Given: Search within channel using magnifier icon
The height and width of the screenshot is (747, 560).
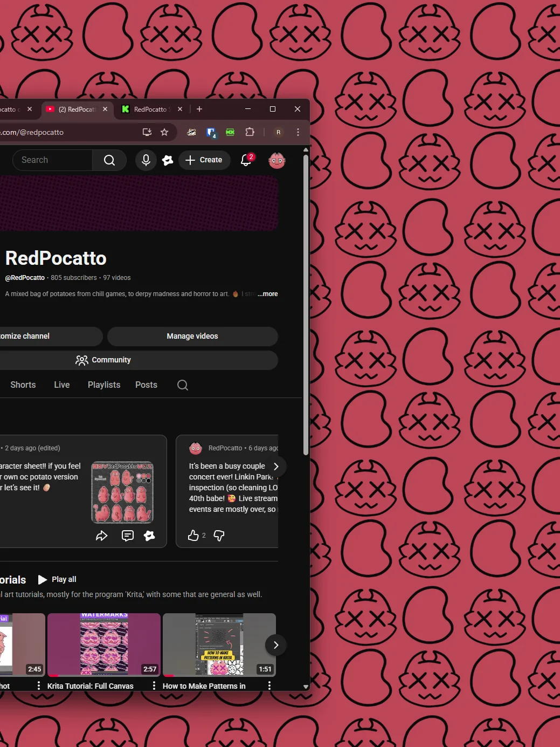Looking at the screenshot, I should click(183, 385).
